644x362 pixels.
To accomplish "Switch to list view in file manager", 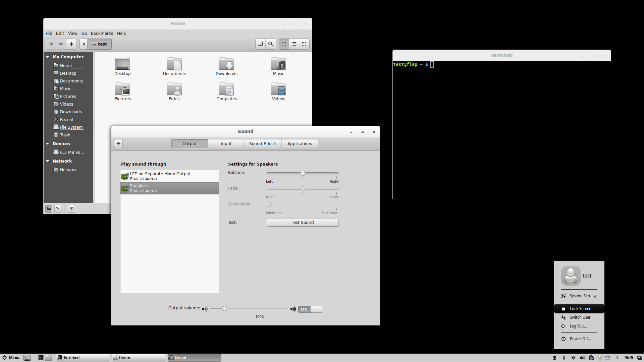I will click(x=294, y=44).
